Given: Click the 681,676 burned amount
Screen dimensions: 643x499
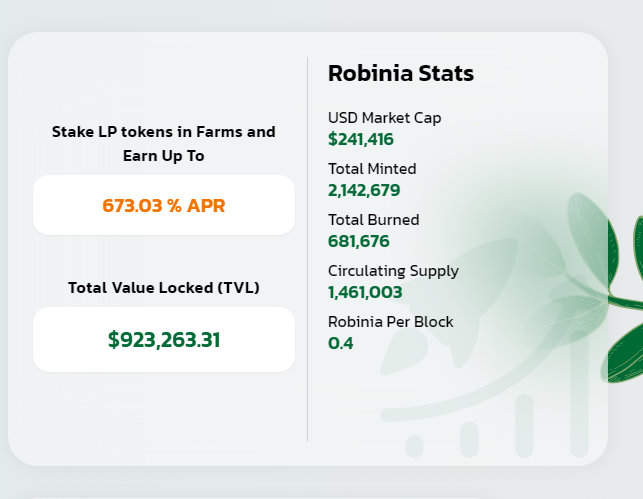Looking at the screenshot, I should click(359, 241).
